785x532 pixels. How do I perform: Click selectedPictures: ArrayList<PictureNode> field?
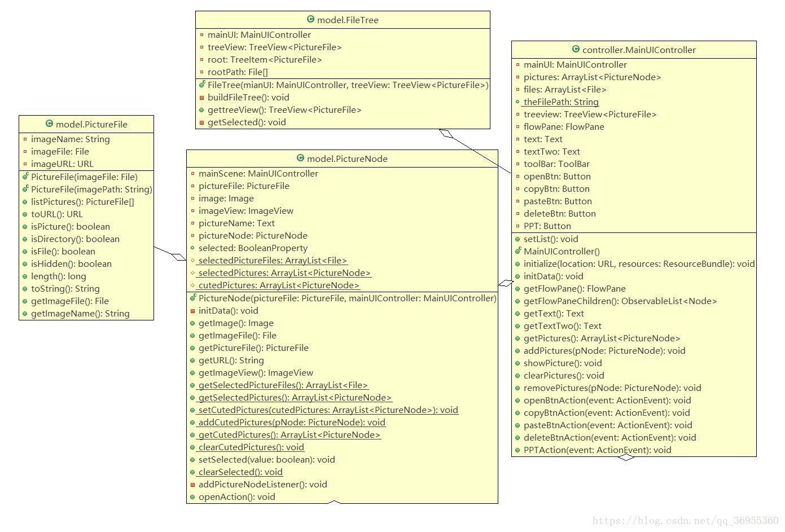click(x=284, y=273)
